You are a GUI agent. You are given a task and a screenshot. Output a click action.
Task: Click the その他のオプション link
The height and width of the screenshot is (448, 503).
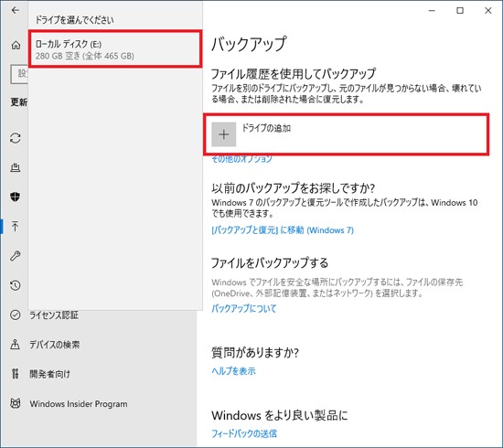[x=241, y=159]
